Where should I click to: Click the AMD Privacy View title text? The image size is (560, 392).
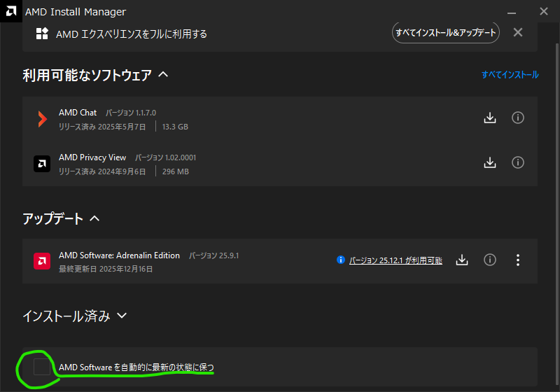tap(92, 157)
